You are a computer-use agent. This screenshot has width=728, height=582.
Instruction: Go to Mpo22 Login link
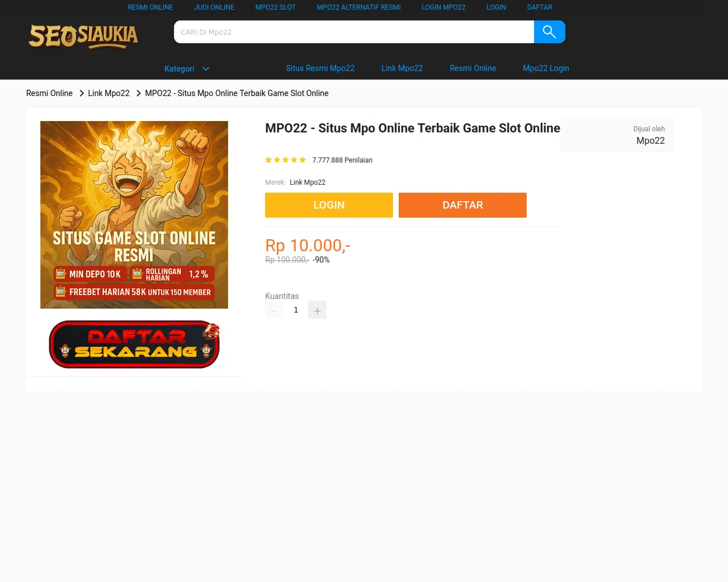click(x=546, y=68)
